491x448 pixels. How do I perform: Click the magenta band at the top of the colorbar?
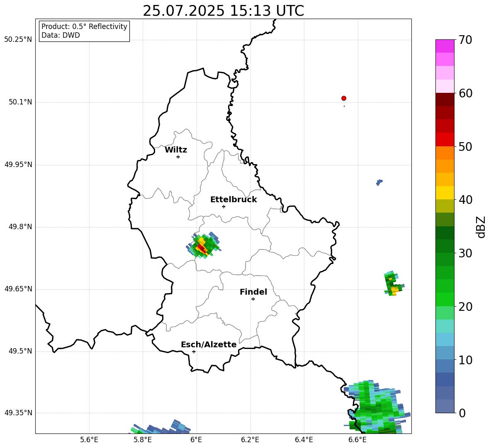coord(445,46)
